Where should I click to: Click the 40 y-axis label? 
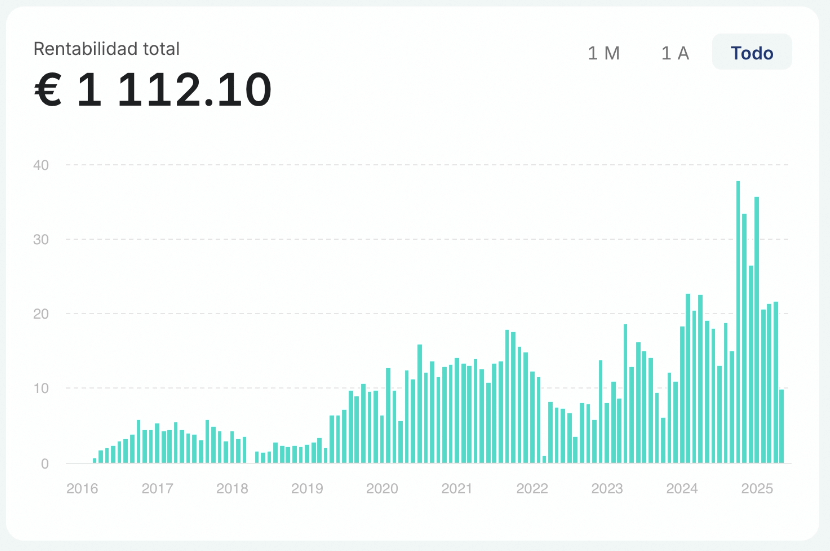(43, 164)
